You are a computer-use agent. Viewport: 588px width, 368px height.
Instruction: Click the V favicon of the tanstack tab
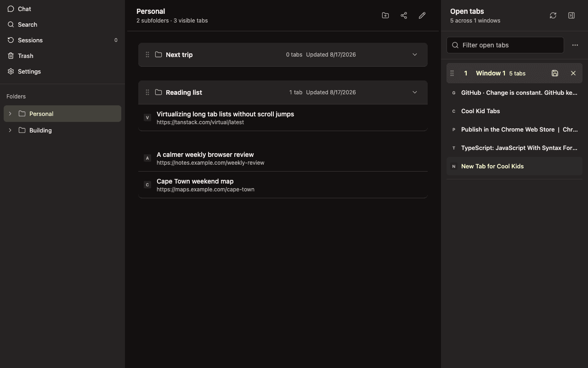point(147,117)
